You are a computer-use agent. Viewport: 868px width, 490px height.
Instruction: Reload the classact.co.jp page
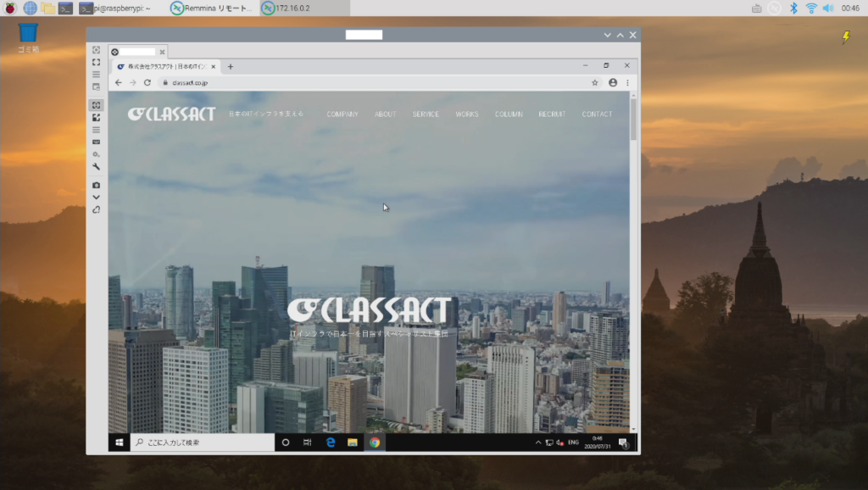pos(147,82)
